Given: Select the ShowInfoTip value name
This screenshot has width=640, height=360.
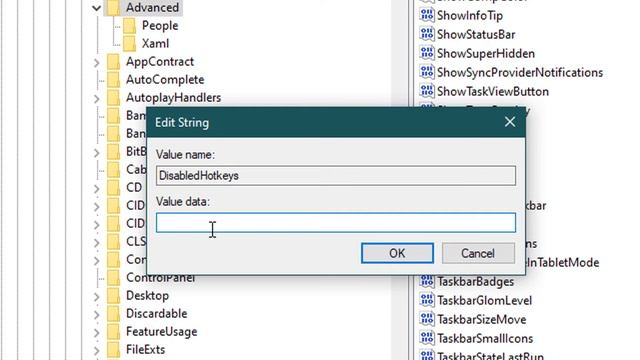Looking at the screenshot, I should (470, 16).
